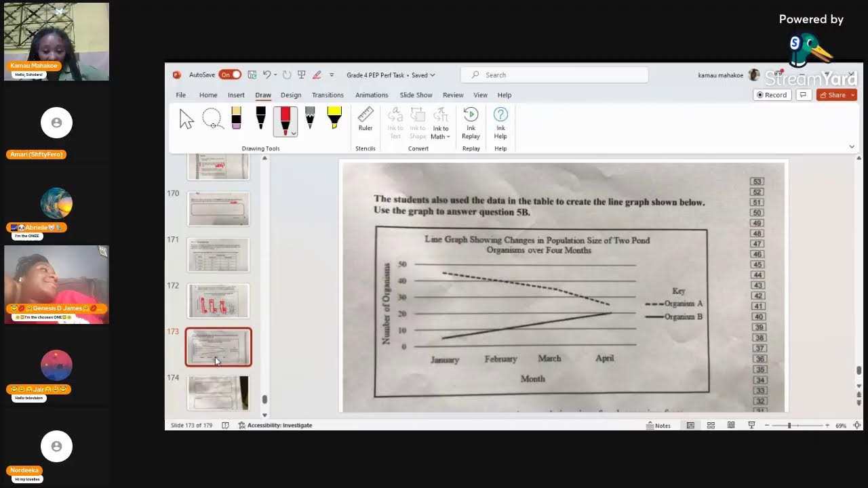Click the red ink pen quick-access icon
The width and height of the screenshot is (868, 488).
click(x=317, y=75)
